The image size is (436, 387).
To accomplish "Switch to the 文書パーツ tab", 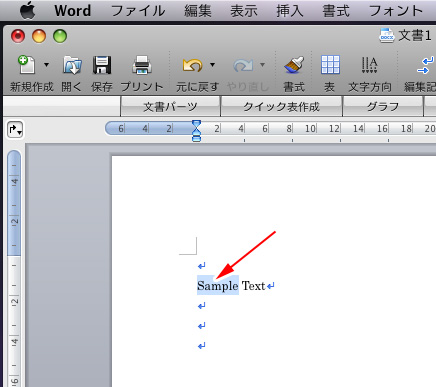I will 170,107.
